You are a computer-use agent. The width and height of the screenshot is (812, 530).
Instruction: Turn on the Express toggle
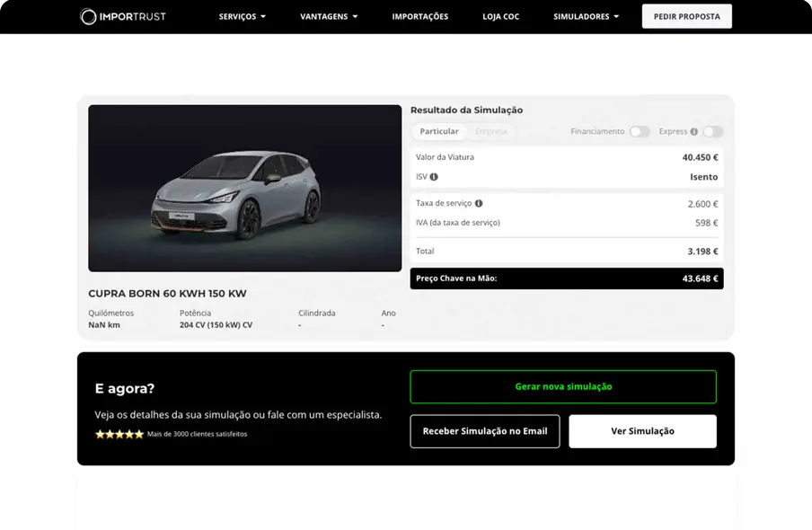tap(712, 132)
